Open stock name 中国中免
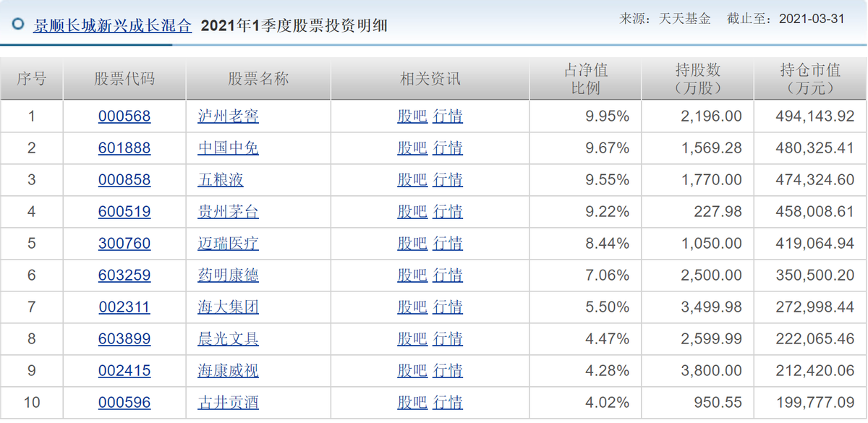868x423 pixels. tap(229, 148)
